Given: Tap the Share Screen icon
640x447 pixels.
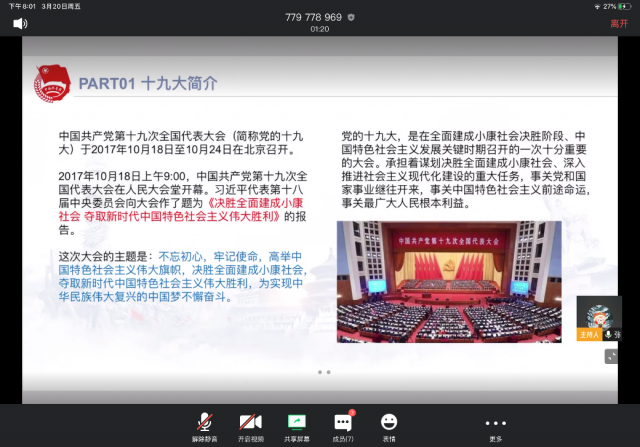Looking at the screenshot, I should pos(296,425).
